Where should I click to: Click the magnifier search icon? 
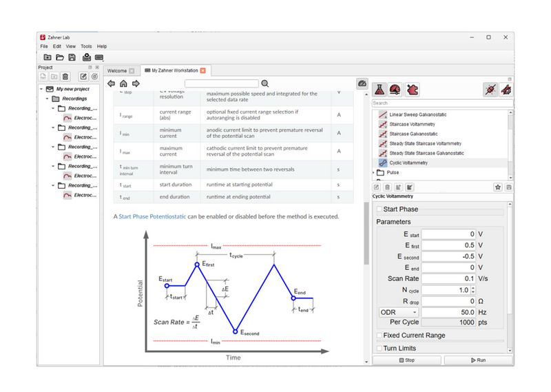[x=264, y=83]
